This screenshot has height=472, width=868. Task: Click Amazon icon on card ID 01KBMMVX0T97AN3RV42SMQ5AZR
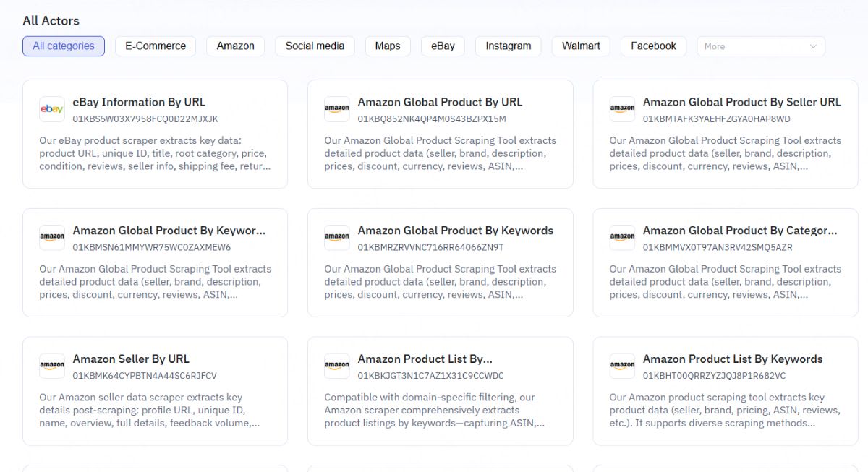point(622,237)
